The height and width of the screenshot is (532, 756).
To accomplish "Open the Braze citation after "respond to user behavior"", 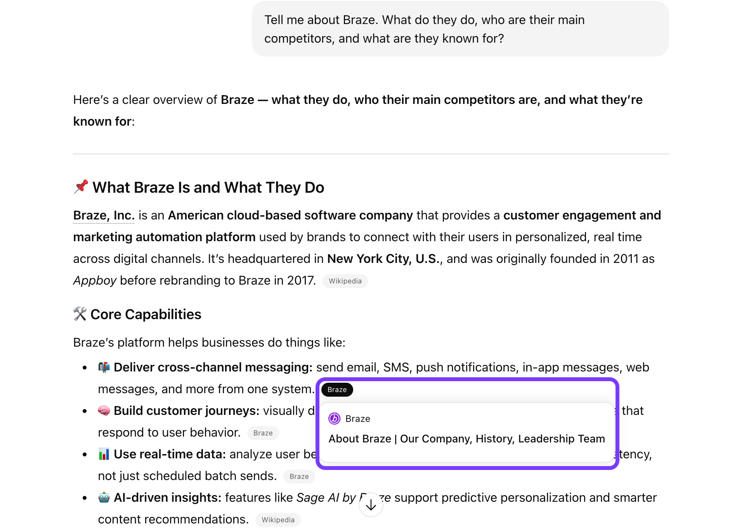I will point(263,433).
